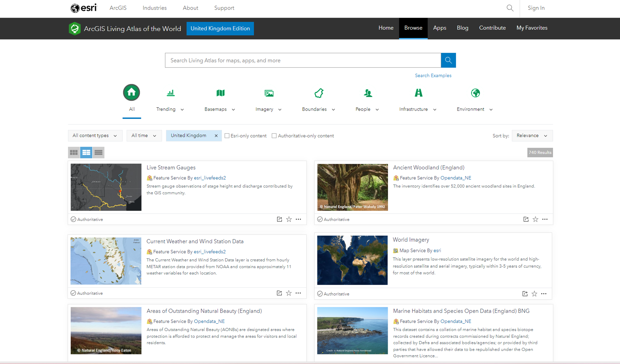Click the Sign In link
The height and width of the screenshot is (364, 620).
pos(536,8)
